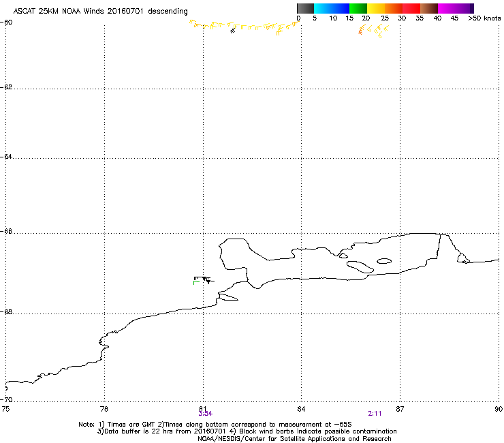The image size is (504, 443).
Task: Click the 'NOAA/NESDIS/Center for Satellite Applications and Research' credit
Action: pyautogui.click(x=294, y=439)
